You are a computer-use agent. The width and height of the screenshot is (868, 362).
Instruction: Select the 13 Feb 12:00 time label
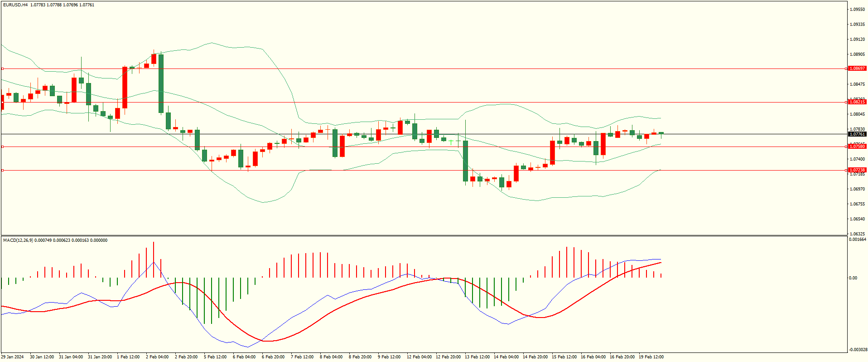tap(477, 357)
